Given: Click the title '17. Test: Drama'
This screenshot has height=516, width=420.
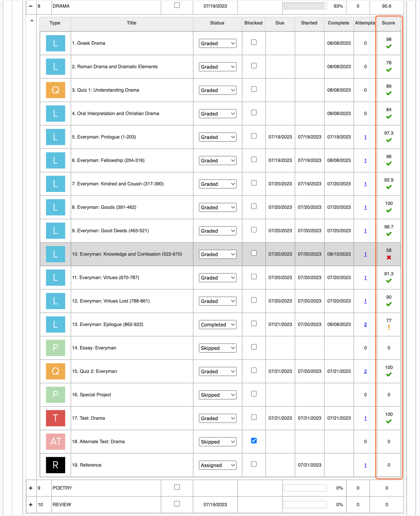Looking at the screenshot, I should pyautogui.click(x=89, y=418).
